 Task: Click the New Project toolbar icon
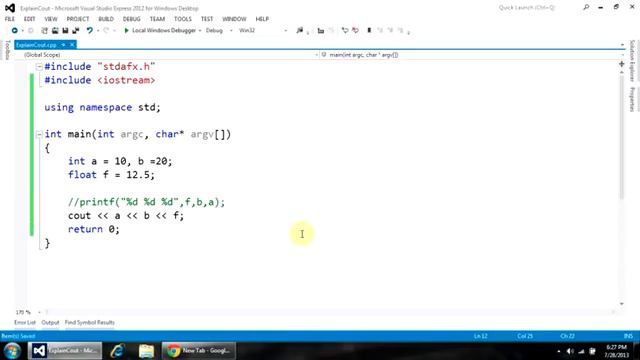[x=44, y=31]
